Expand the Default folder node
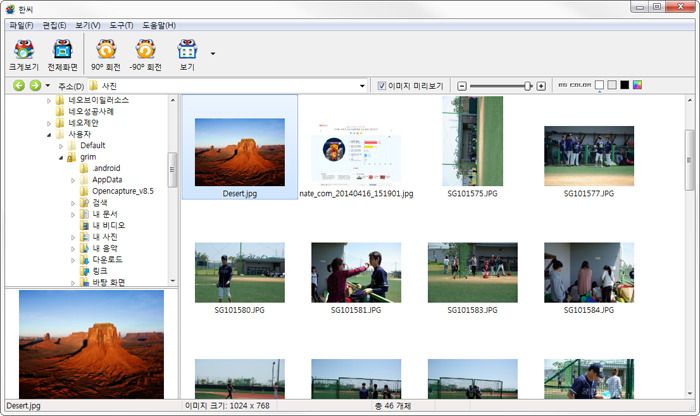 click(61, 146)
